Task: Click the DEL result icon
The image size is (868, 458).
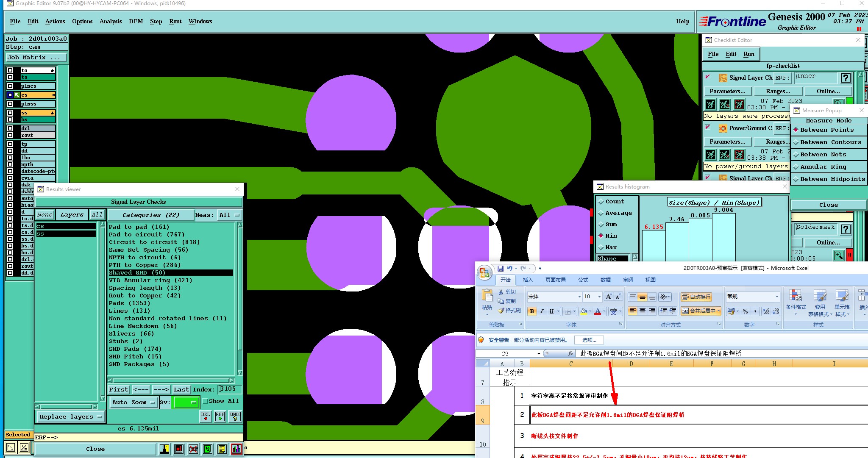Action: click(206, 416)
